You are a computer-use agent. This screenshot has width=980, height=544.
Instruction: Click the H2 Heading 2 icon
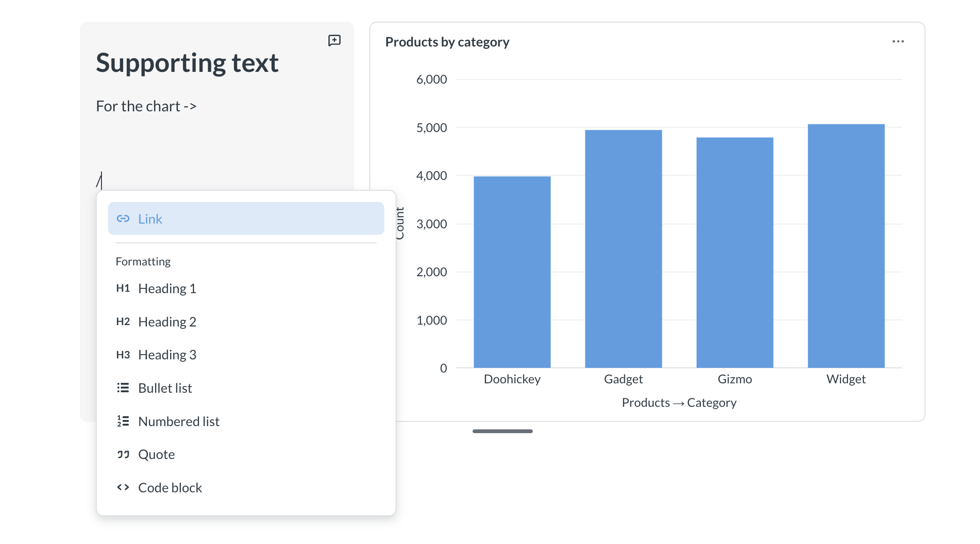124,321
